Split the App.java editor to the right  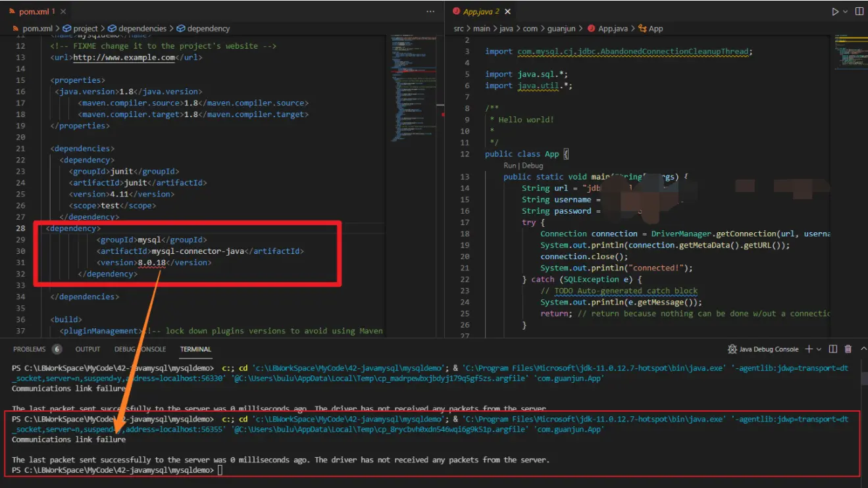click(859, 11)
